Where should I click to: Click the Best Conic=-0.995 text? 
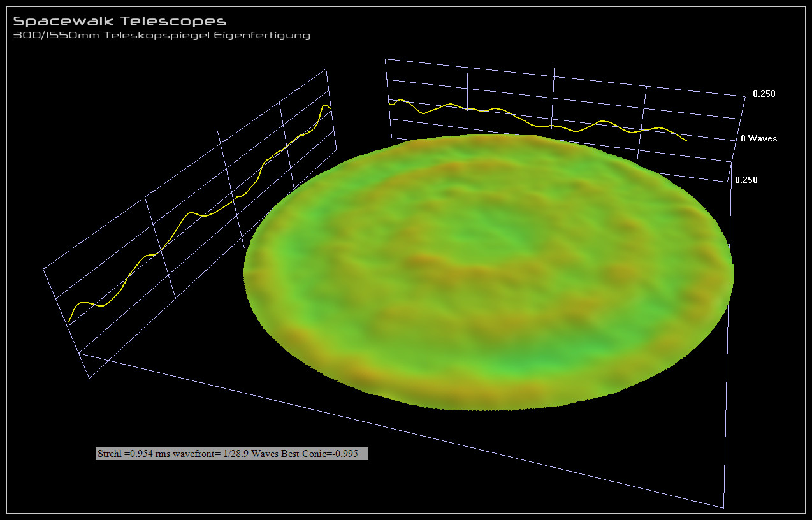point(328,454)
